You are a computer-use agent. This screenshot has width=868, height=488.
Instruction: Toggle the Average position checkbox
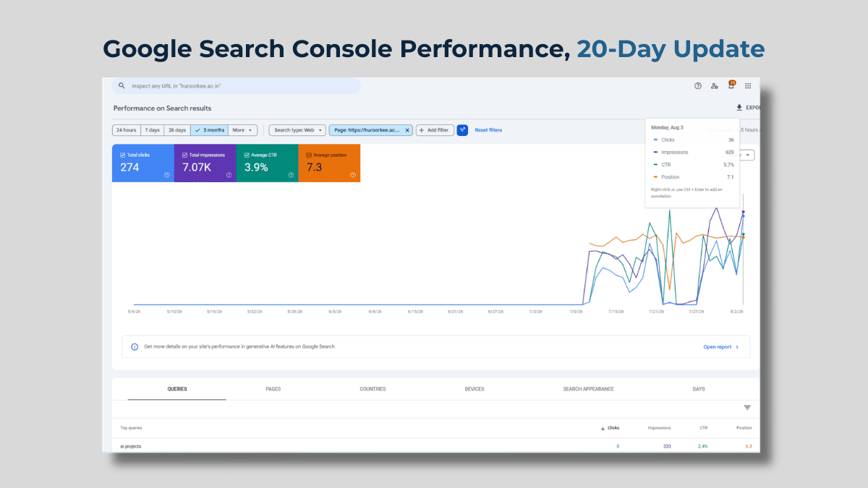click(x=309, y=155)
